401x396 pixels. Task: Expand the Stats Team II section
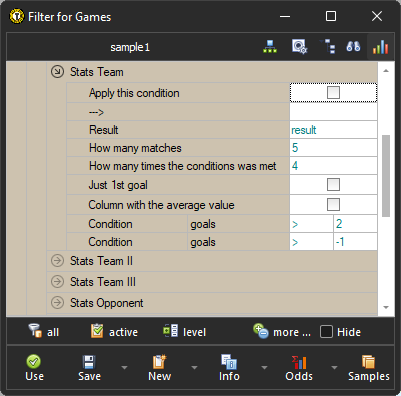pos(57,261)
